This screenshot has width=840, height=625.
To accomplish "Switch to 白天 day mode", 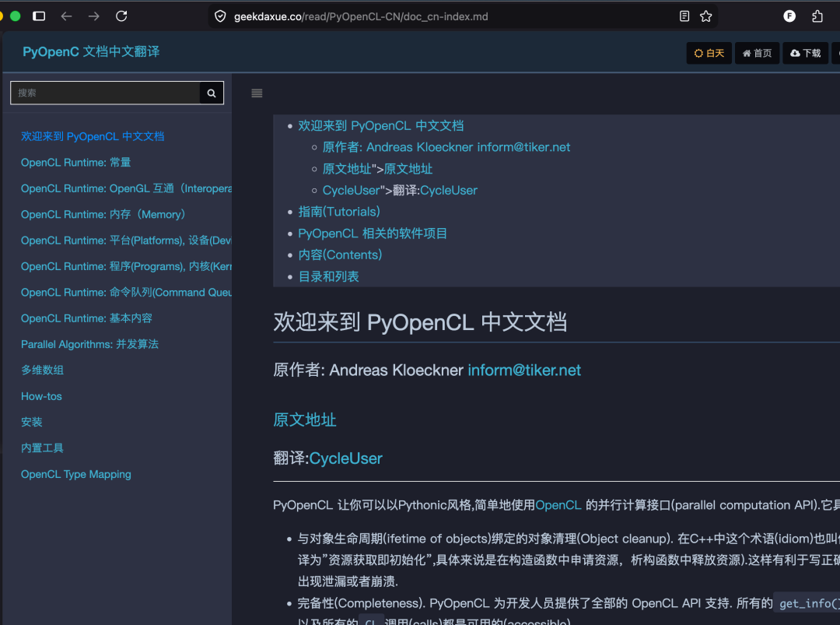I will pos(709,53).
